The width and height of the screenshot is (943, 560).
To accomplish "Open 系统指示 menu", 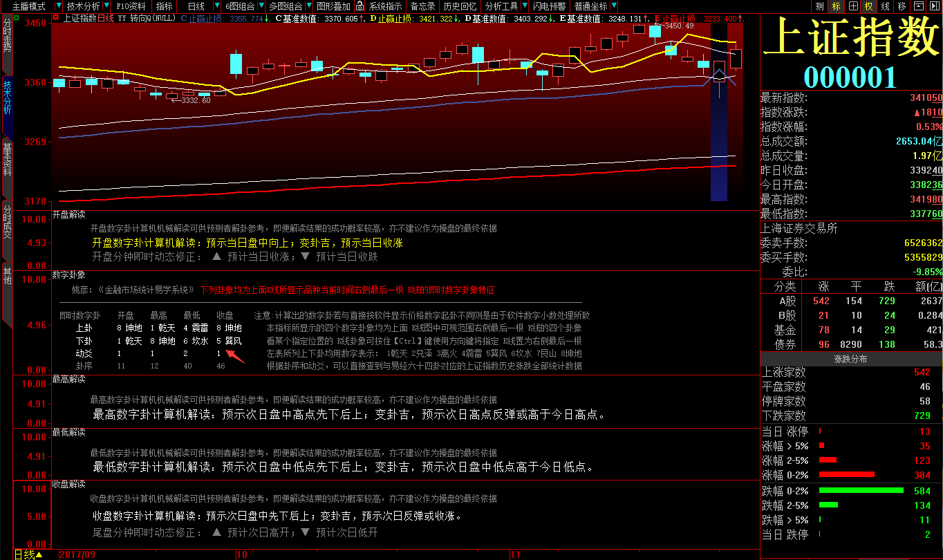I will point(385,6).
